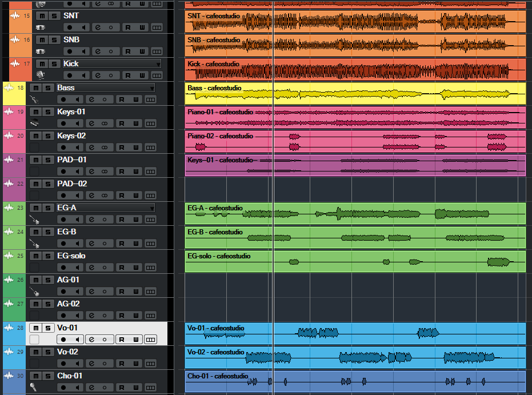The width and height of the screenshot is (532, 395).
Task: Open the EG-A track dropdown arrow
Action: (x=151, y=208)
